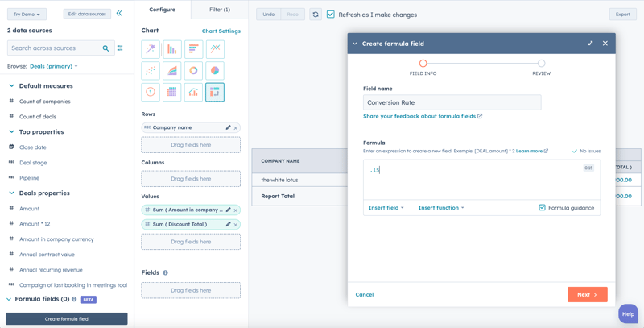
Task: Open the Chart Settings link
Action: pos(221,31)
